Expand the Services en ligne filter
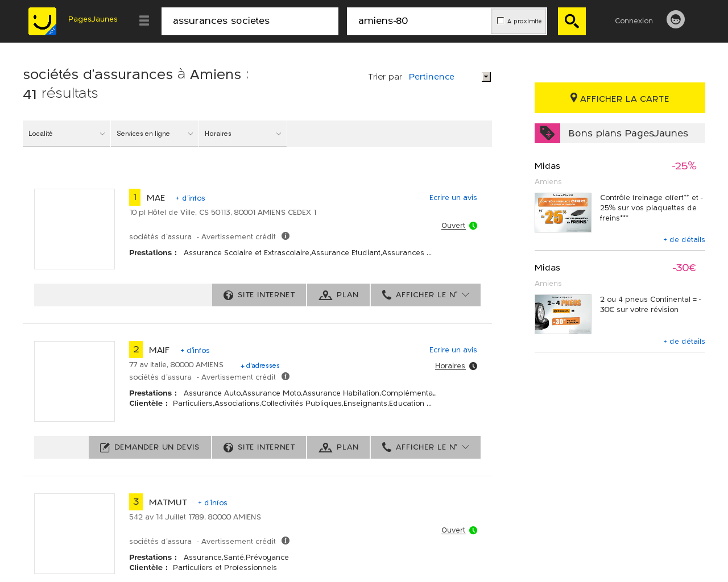The image size is (728, 582). coord(155,134)
